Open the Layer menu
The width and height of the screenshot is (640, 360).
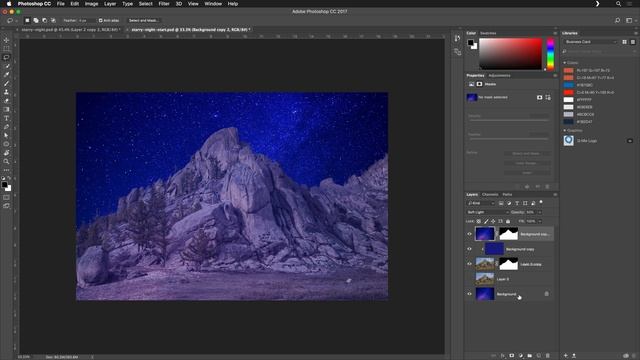pyautogui.click(x=110, y=4)
